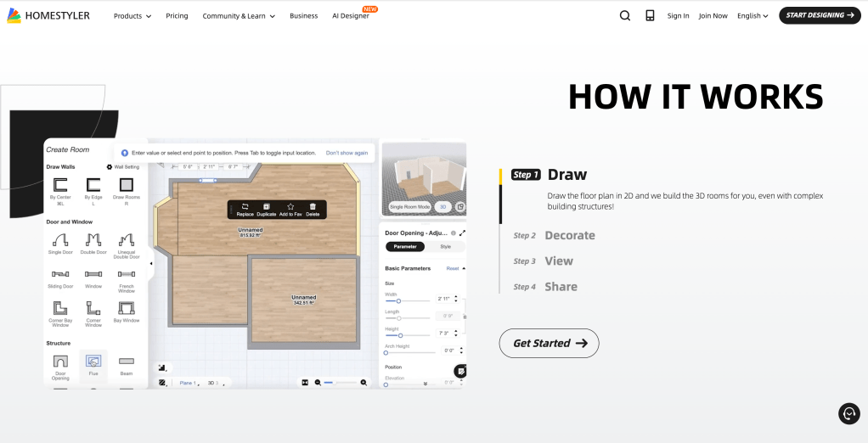
Task: Select the Parameter pill in properties panel
Action: [x=405, y=247]
